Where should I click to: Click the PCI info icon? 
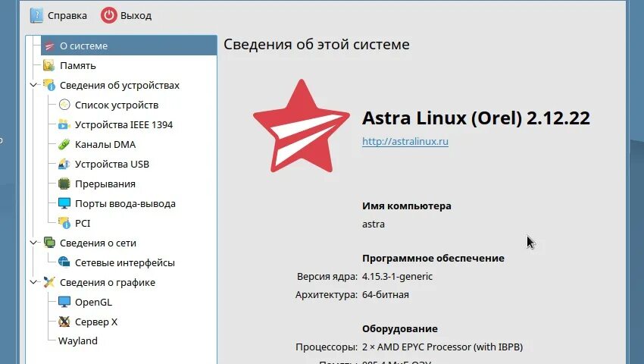(64, 223)
